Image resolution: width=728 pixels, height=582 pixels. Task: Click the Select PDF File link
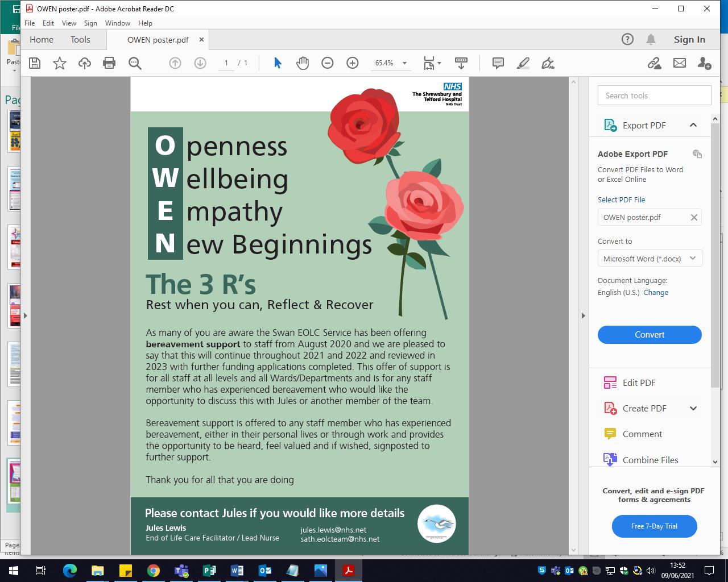621,199
